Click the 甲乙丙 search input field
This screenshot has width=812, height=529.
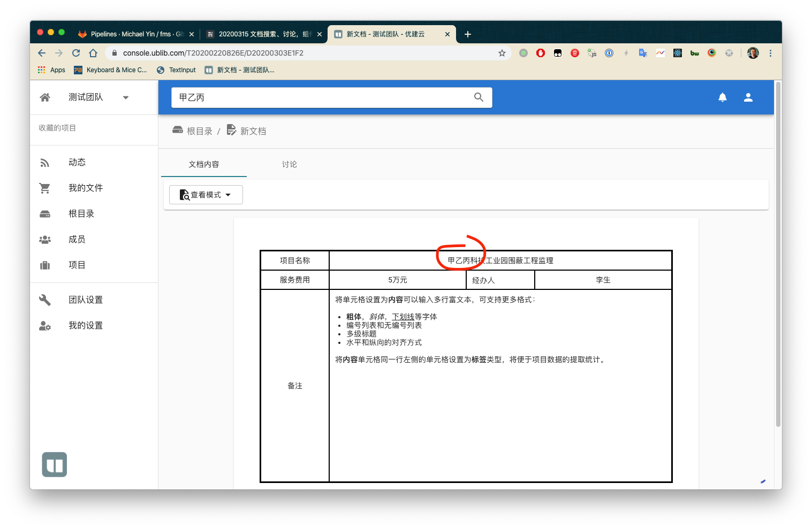321,97
